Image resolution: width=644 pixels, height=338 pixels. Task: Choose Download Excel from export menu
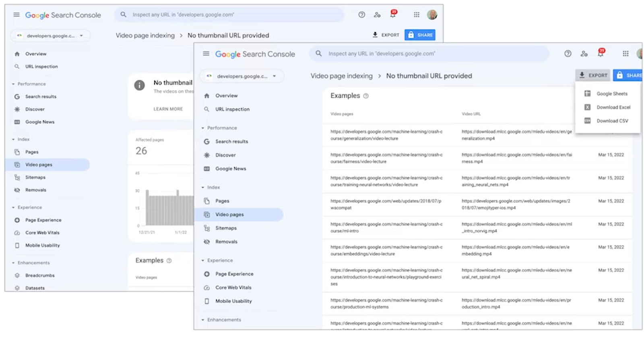[x=608, y=107]
